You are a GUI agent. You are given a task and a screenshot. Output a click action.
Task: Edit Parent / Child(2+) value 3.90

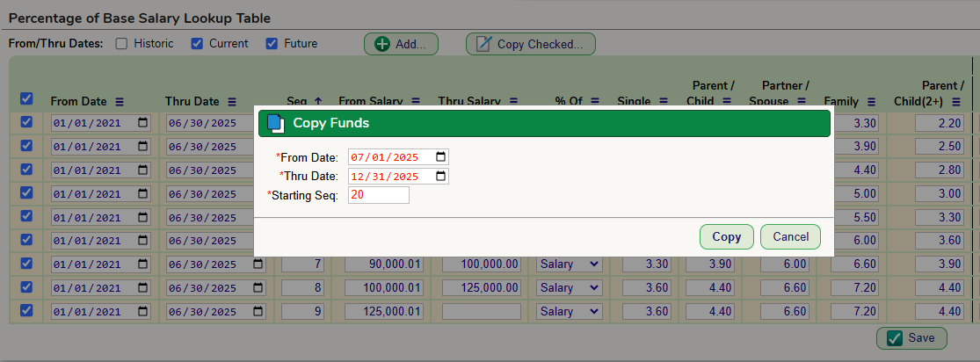click(x=940, y=264)
